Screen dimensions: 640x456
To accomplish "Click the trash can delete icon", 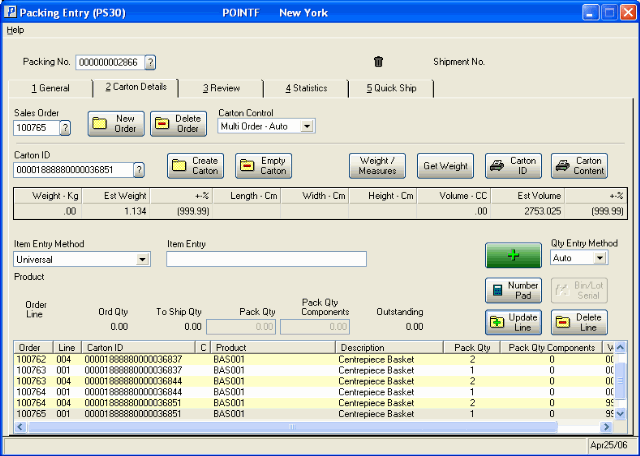I will [x=378, y=62].
